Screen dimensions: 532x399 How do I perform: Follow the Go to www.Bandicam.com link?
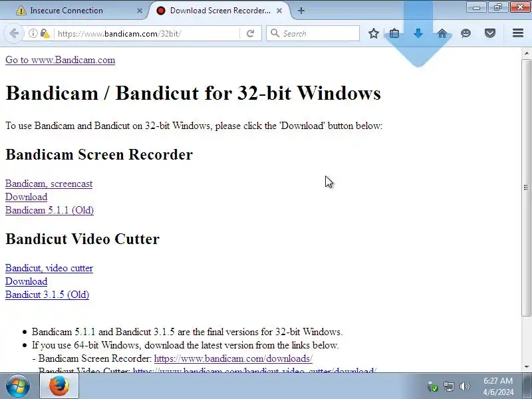click(60, 60)
